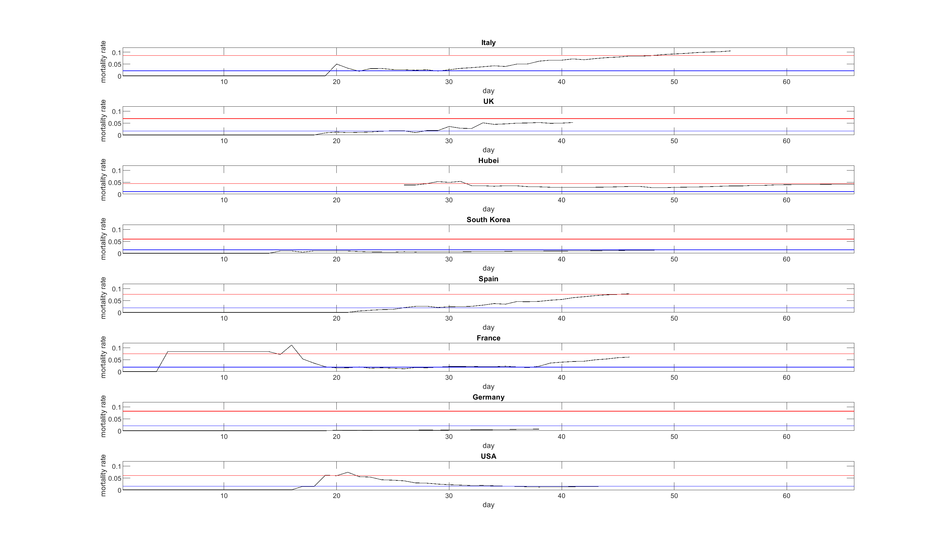The width and height of the screenshot is (944, 560).
Task: Click the 0.1 y-tick label of USA plot
Action: [117, 467]
